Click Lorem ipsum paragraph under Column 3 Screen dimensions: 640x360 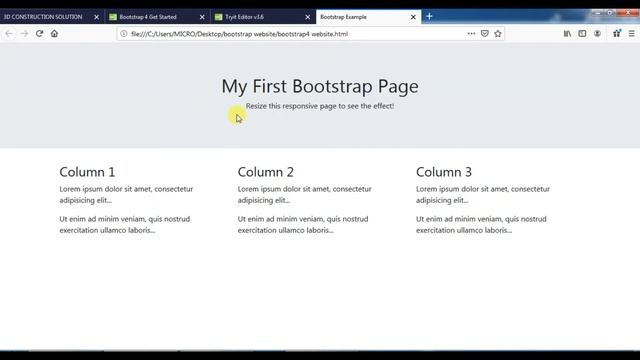(483, 194)
